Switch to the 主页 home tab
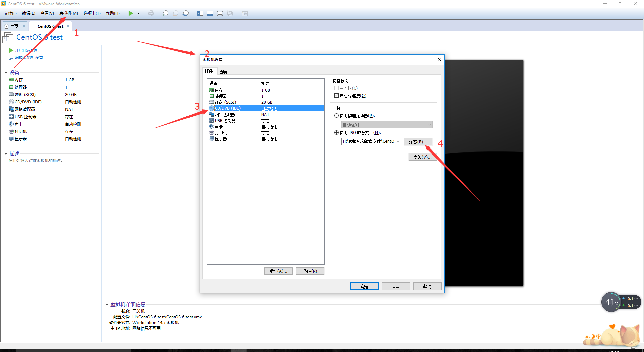The height and width of the screenshot is (352, 644). tap(12, 26)
